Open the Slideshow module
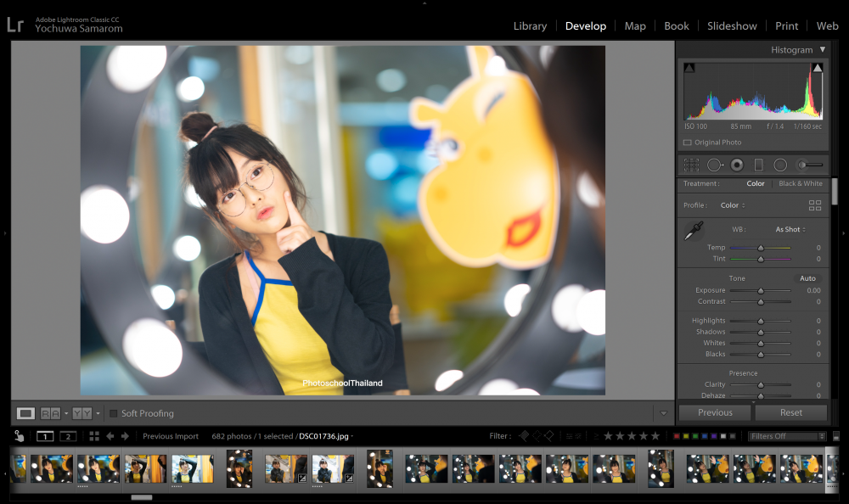The width and height of the screenshot is (849, 504). tap(732, 26)
